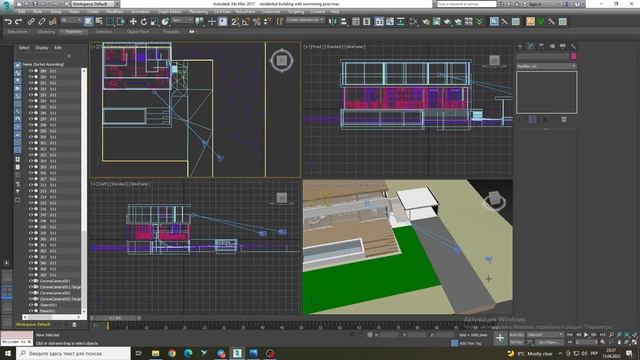Click Add Time Tag
This screenshot has width=640, height=360.
click(x=470, y=343)
